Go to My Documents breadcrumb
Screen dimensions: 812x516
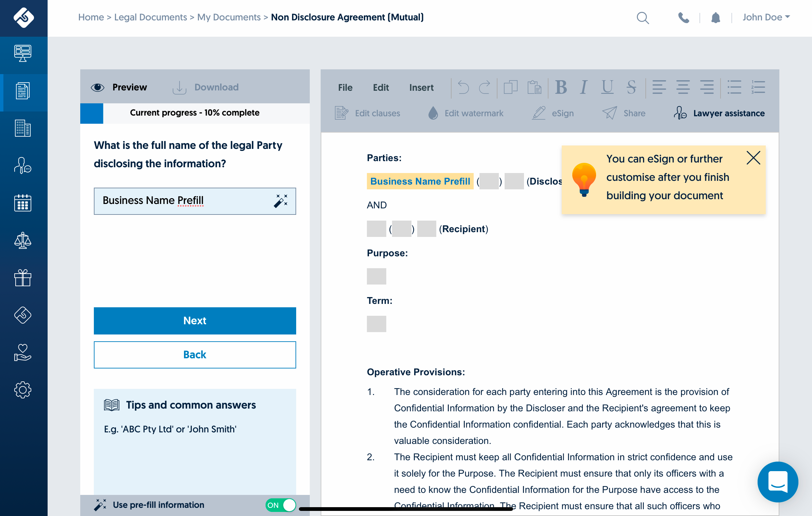point(229,17)
